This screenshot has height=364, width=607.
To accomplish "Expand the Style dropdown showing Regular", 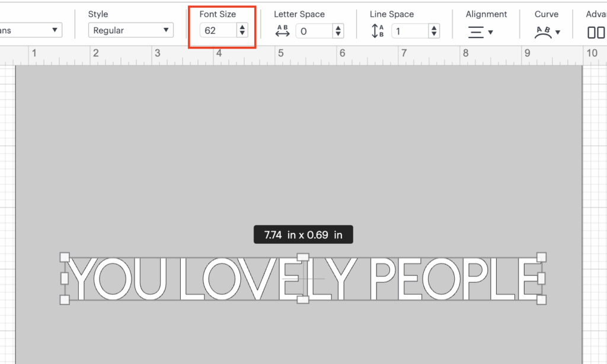I will pos(131,30).
